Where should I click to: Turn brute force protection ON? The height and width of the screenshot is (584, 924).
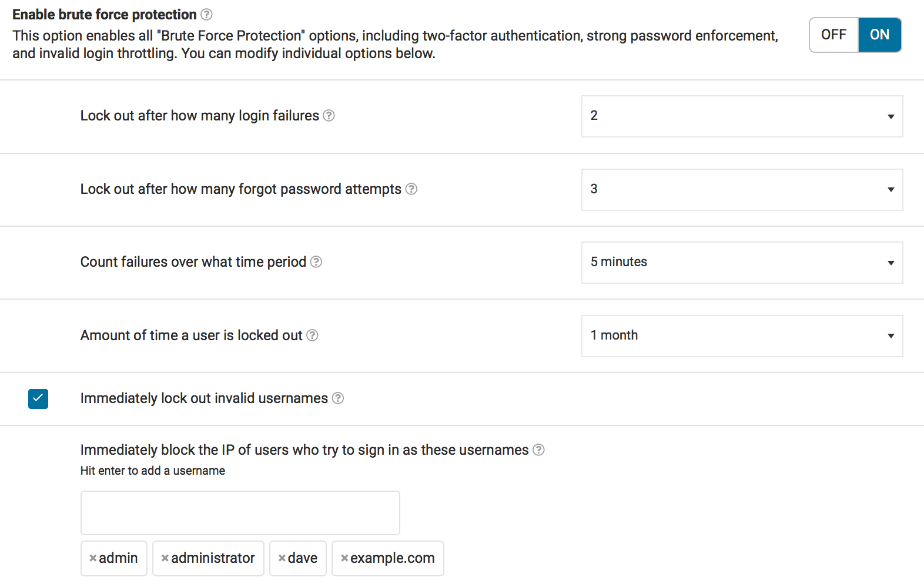pos(879,35)
